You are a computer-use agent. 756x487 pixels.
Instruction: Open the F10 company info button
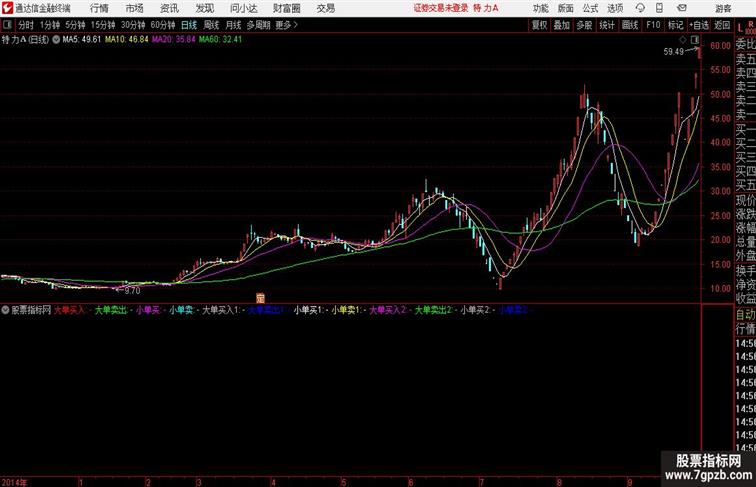coord(653,25)
